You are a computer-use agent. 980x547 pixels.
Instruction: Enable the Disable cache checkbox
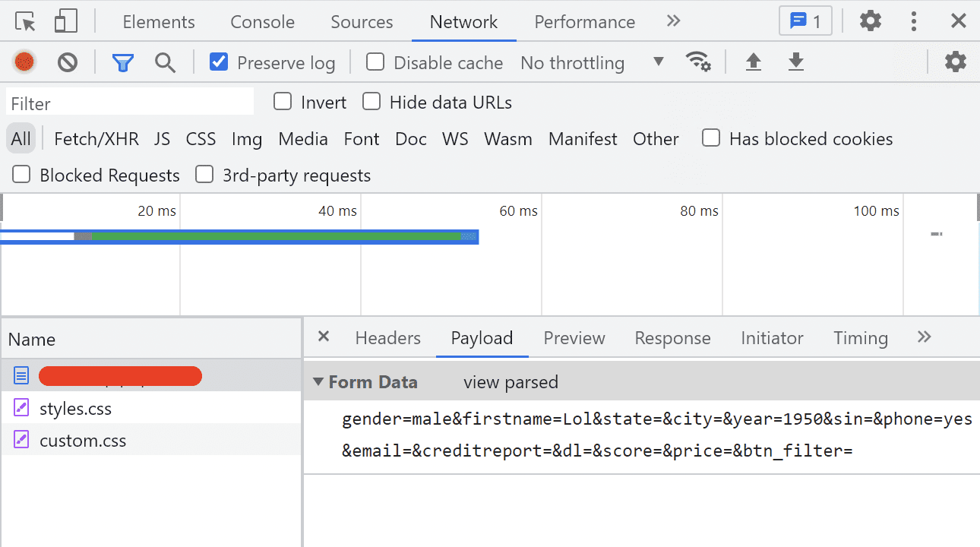[x=375, y=62]
